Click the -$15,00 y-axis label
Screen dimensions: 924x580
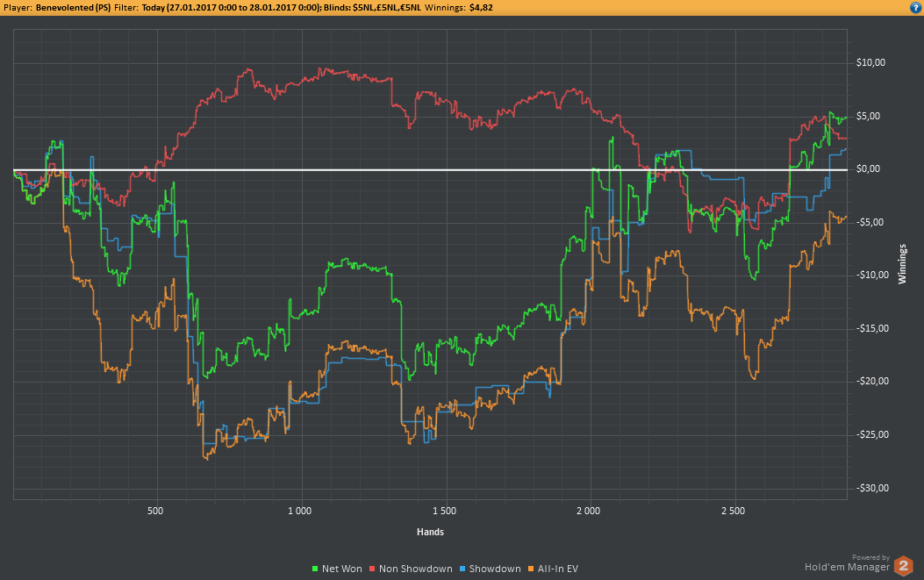pos(872,328)
